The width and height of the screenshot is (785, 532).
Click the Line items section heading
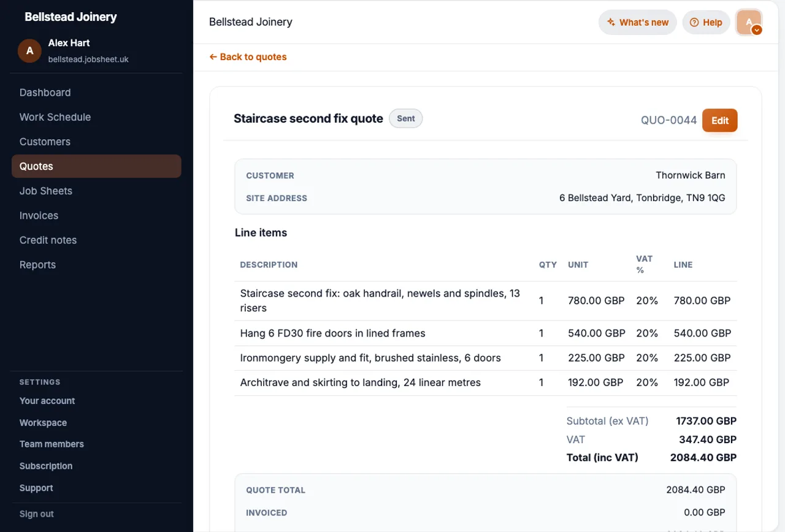(x=261, y=233)
